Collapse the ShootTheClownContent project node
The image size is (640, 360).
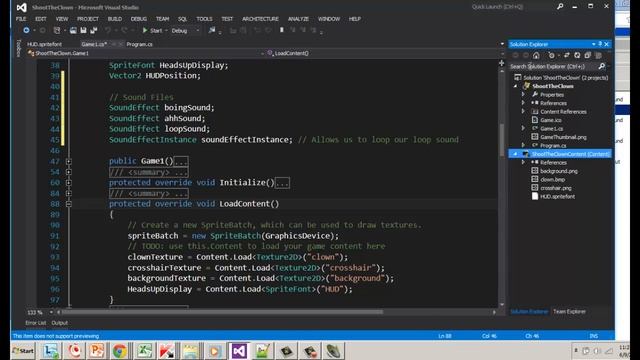coord(516,154)
